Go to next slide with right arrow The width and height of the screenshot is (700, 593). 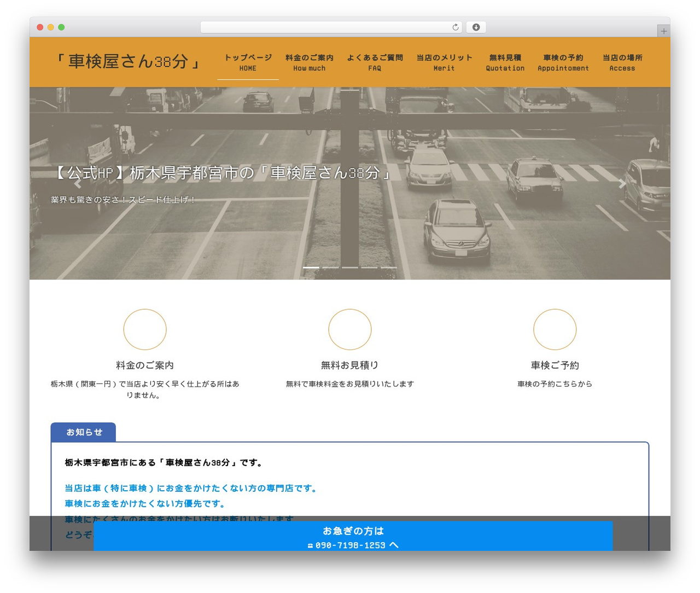[x=622, y=184]
